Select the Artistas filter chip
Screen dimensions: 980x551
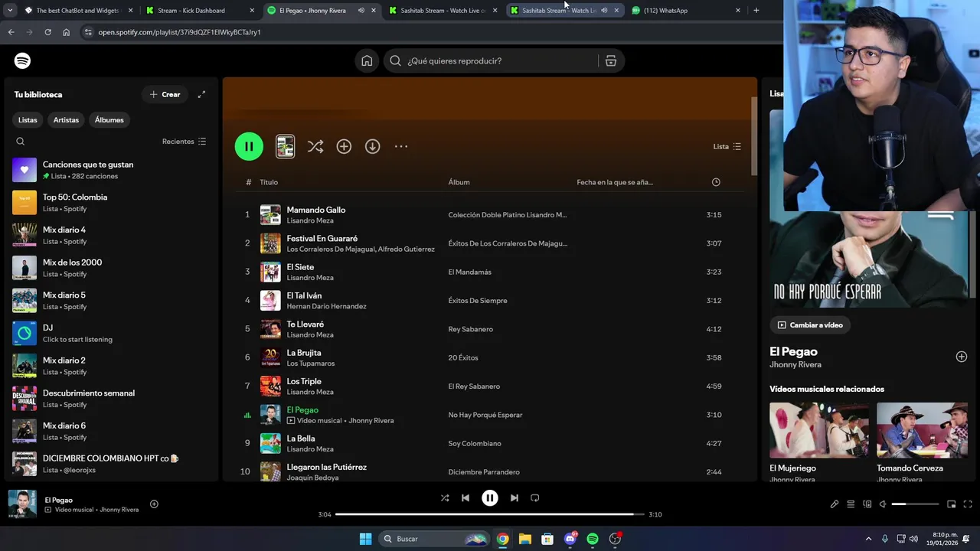(66, 119)
